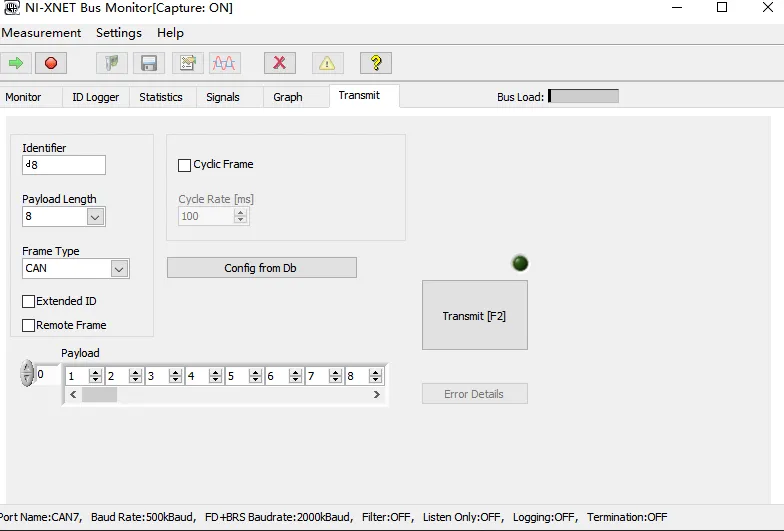
Task: Click the payload byte 4 stepper
Action: (215, 376)
